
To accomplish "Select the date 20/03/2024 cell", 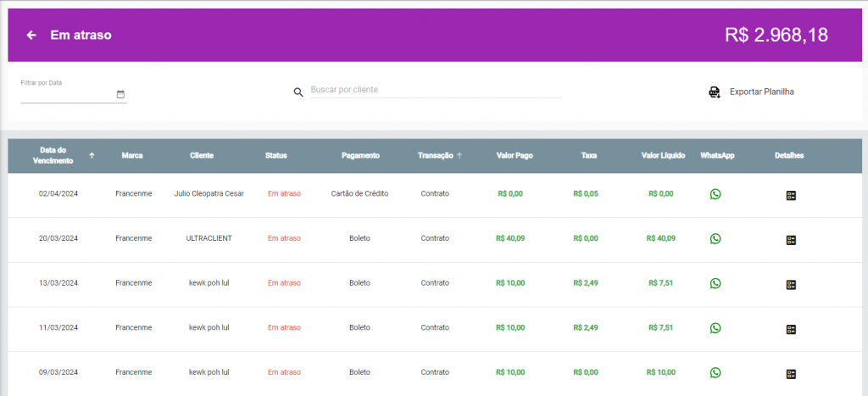I will (x=58, y=238).
